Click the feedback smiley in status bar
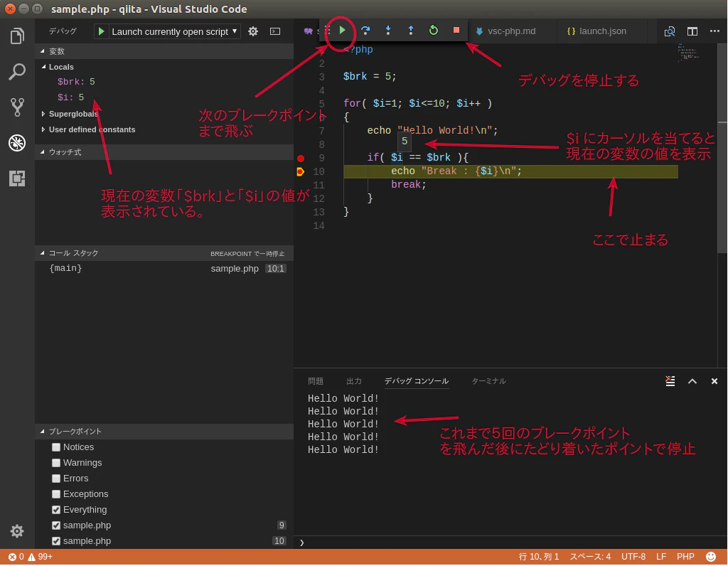The height and width of the screenshot is (566, 728). (x=711, y=557)
